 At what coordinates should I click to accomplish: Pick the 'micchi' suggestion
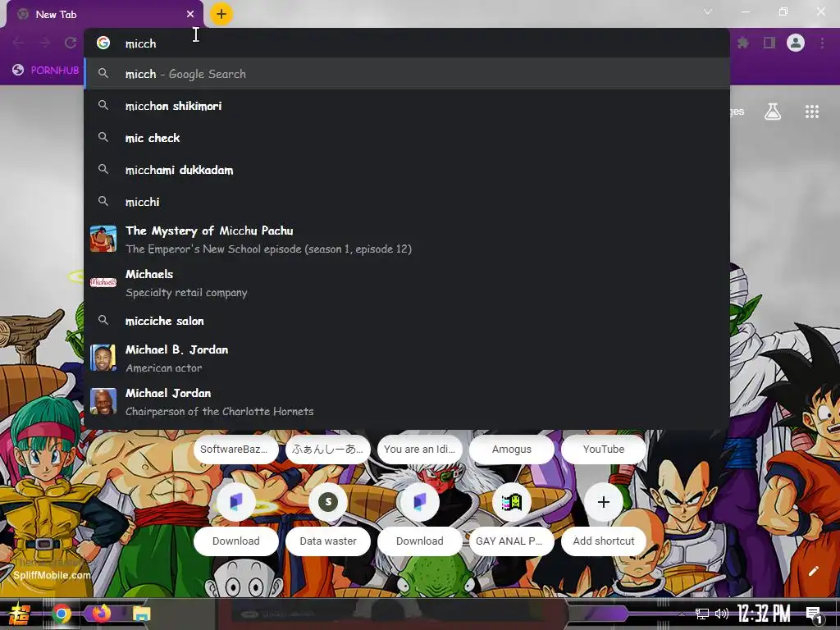point(407,202)
